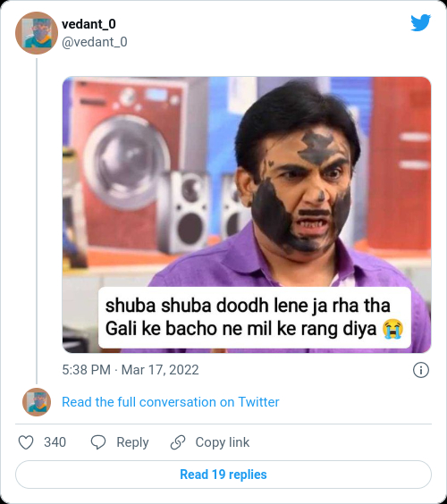Screen dimensions: 447x504
Task: Read the full conversation on Twitter
Action: 171,402
